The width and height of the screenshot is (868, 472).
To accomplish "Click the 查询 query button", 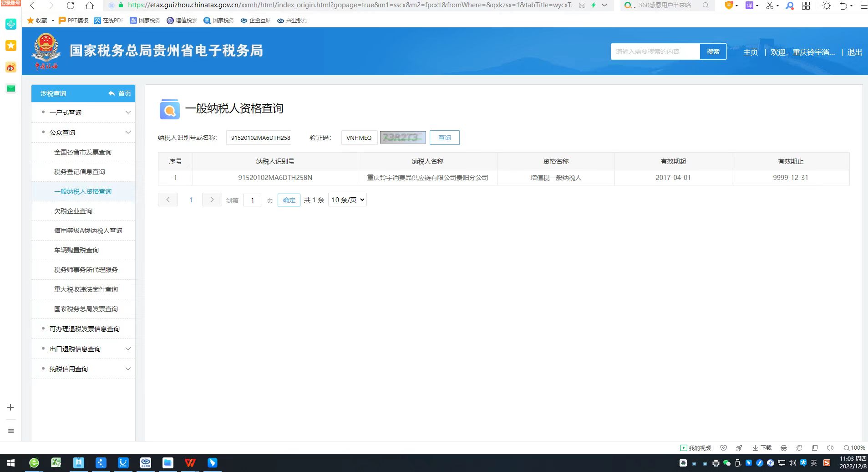I will [x=444, y=138].
